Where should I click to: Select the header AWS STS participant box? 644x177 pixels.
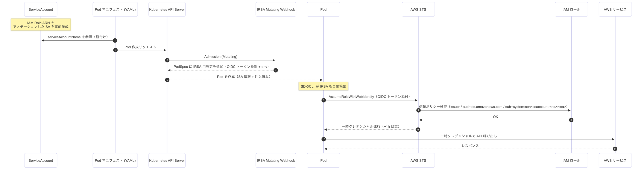[418, 9]
